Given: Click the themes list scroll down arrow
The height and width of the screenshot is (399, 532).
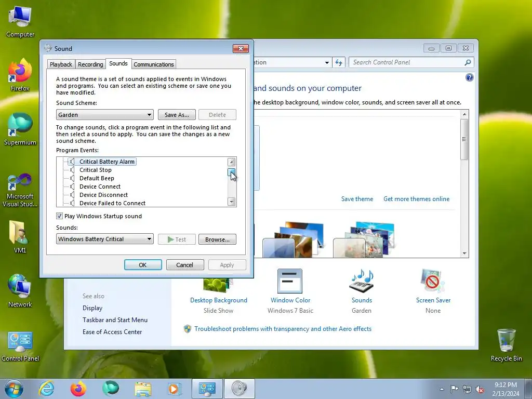Looking at the screenshot, I should point(464,254).
